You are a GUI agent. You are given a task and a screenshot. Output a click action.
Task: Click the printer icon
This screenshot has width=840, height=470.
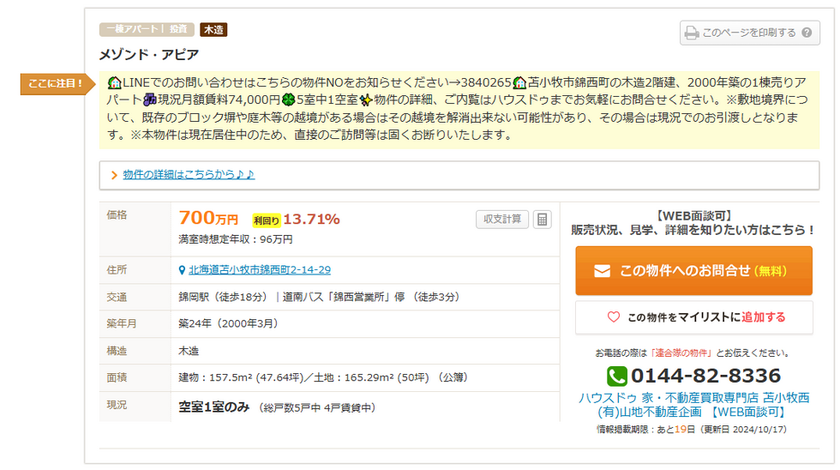pyautogui.click(x=691, y=33)
